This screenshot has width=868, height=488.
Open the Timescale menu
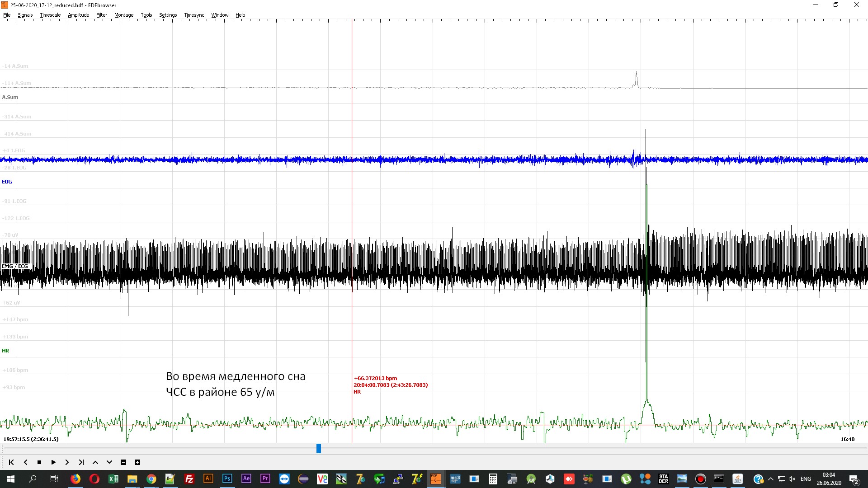[50, 15]
